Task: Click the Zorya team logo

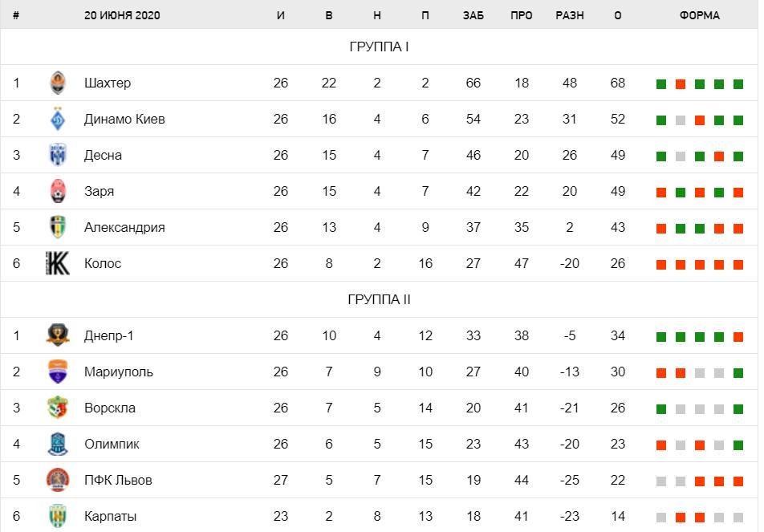Action: (58, 191)
